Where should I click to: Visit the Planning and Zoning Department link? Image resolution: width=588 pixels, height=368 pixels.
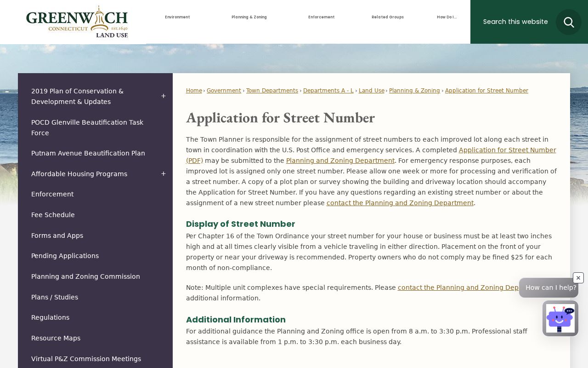click(340, 161)
